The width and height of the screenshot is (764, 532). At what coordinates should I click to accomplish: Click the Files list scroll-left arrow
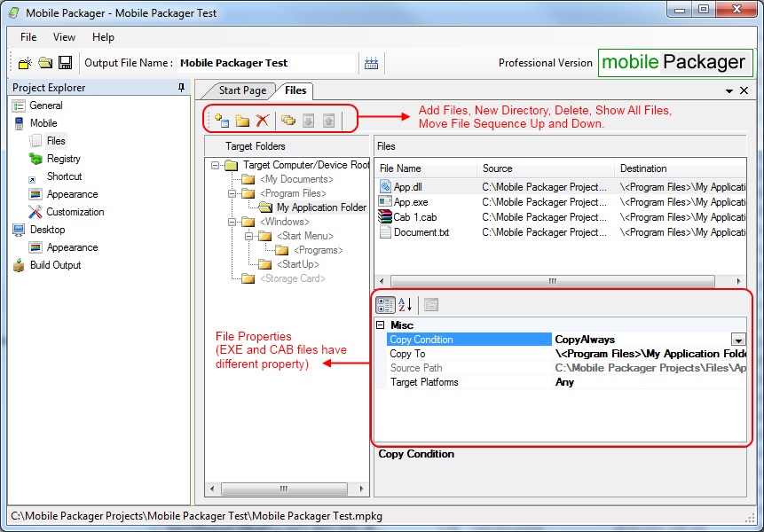click(x=382, y=281)
